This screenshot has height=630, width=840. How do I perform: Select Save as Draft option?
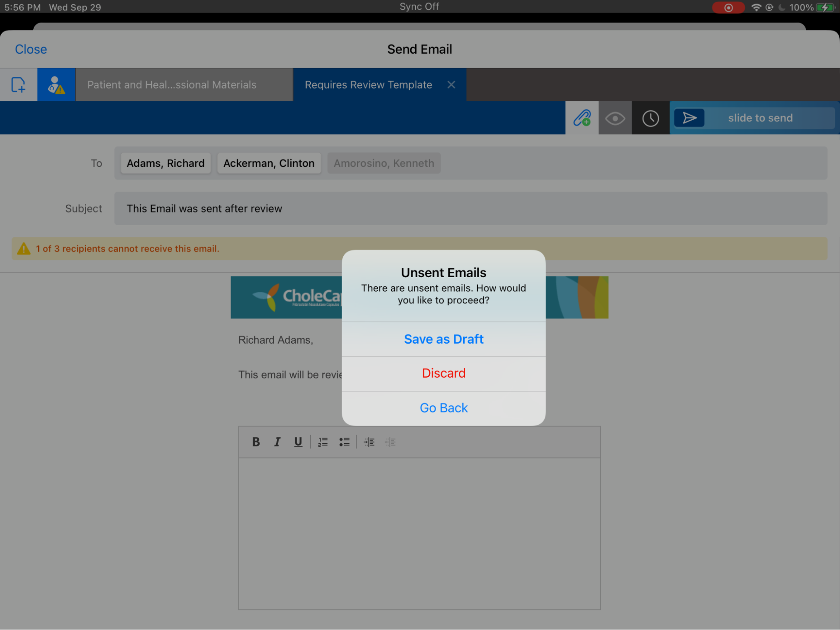tap(443, 338)
